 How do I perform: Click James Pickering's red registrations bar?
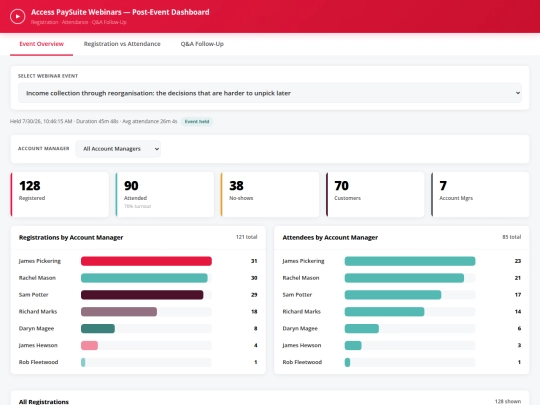tap(146, 261)
